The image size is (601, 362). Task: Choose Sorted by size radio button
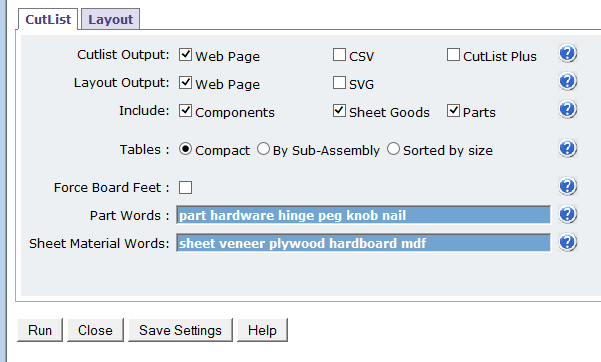click(393, 149)
